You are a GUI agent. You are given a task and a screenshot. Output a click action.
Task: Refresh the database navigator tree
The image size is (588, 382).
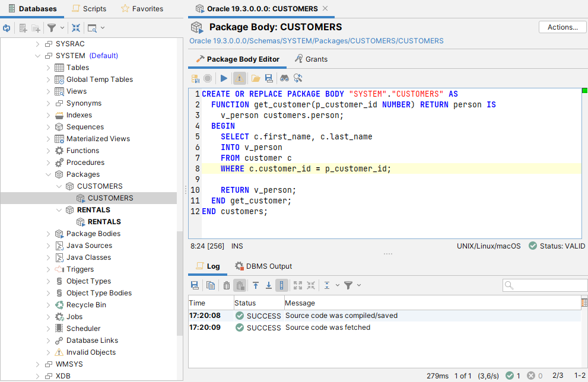[7, 27]
